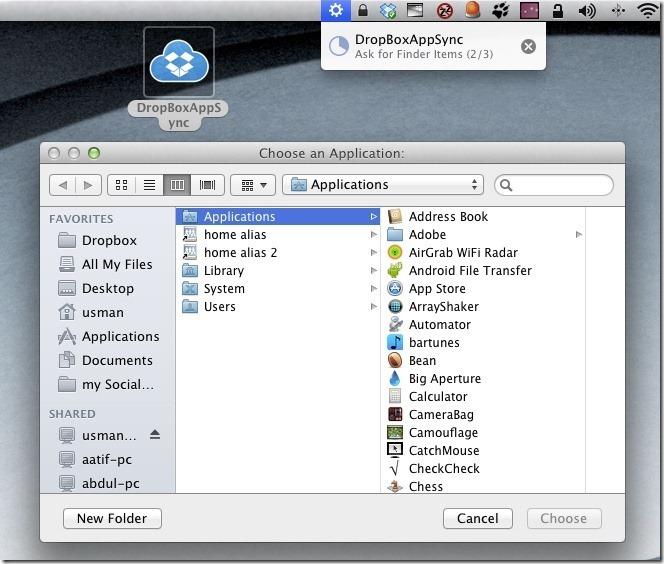Select the bartunes app icon
This screenshot has width=664, height=564.
395,342
